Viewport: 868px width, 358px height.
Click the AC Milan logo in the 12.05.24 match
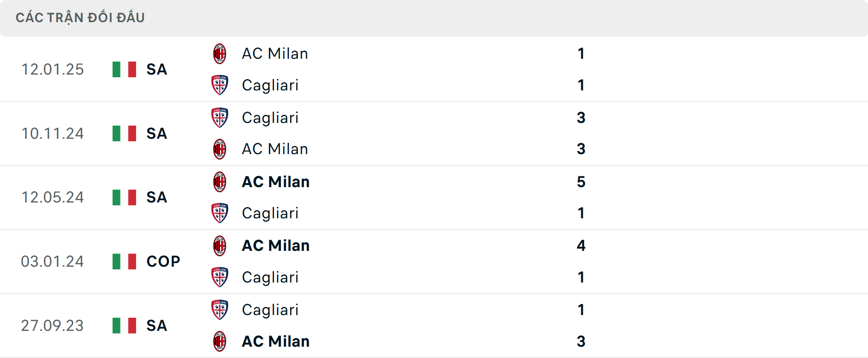click(x=220, y=182)
